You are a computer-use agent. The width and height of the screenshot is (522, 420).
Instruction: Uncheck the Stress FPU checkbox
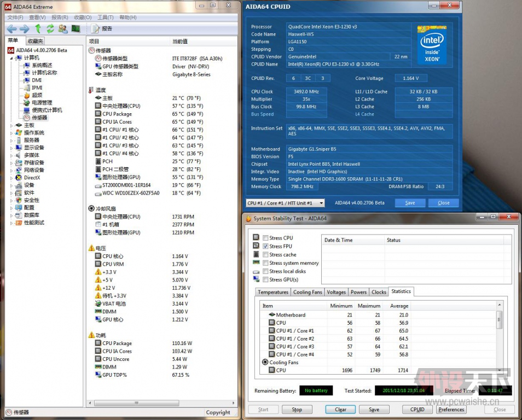point(265,246)
